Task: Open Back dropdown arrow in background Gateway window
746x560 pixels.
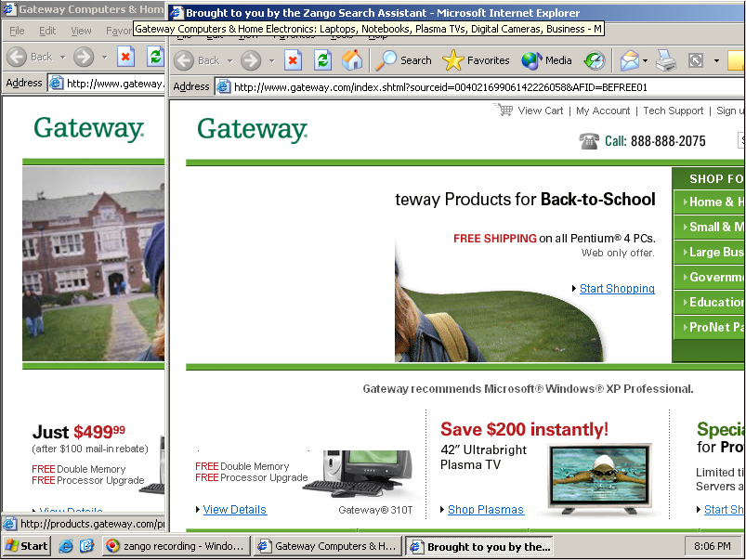Action: (63, 57)
